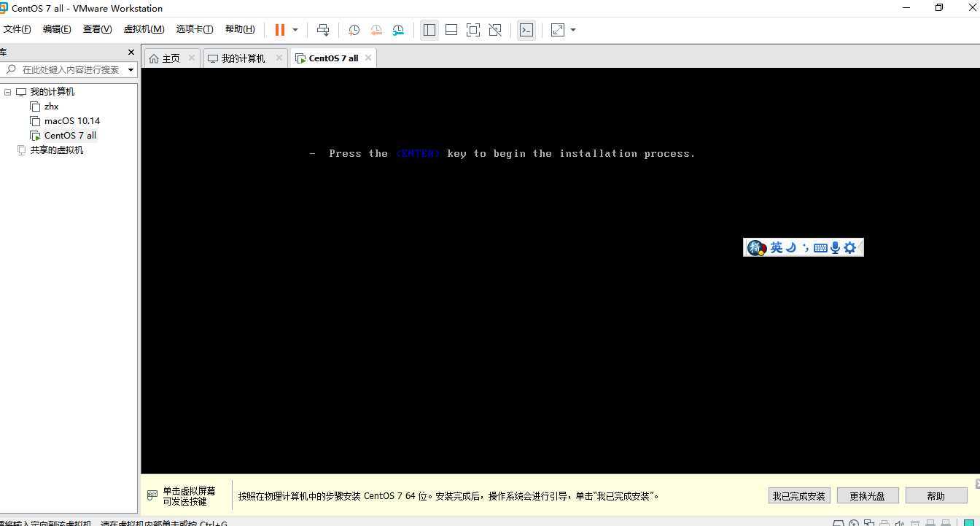
Task: Open the 查看(V) menu
Action: 97,29
